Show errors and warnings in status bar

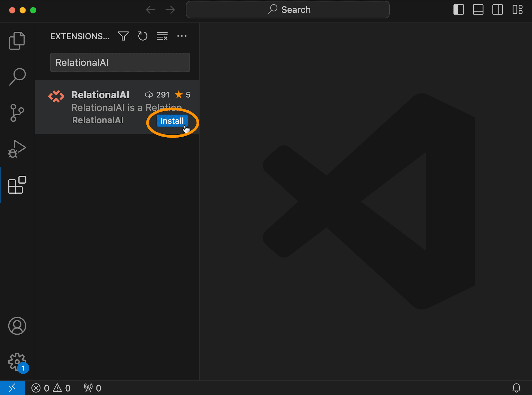51,388
